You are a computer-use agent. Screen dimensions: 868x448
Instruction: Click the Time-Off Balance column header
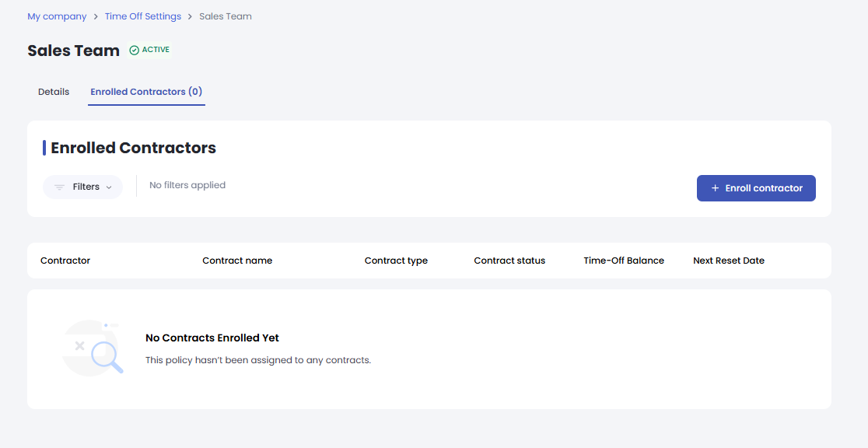click(624, 261)
